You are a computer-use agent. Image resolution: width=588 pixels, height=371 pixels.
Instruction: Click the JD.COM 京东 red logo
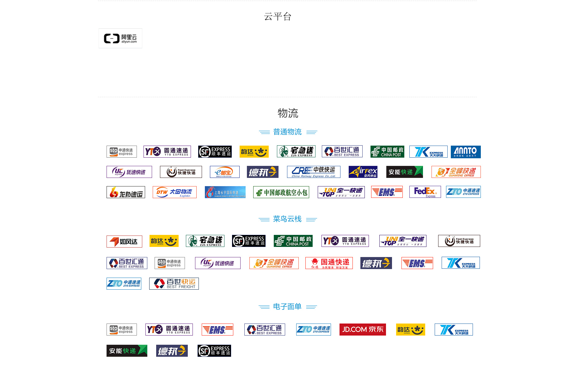point(362,330)
